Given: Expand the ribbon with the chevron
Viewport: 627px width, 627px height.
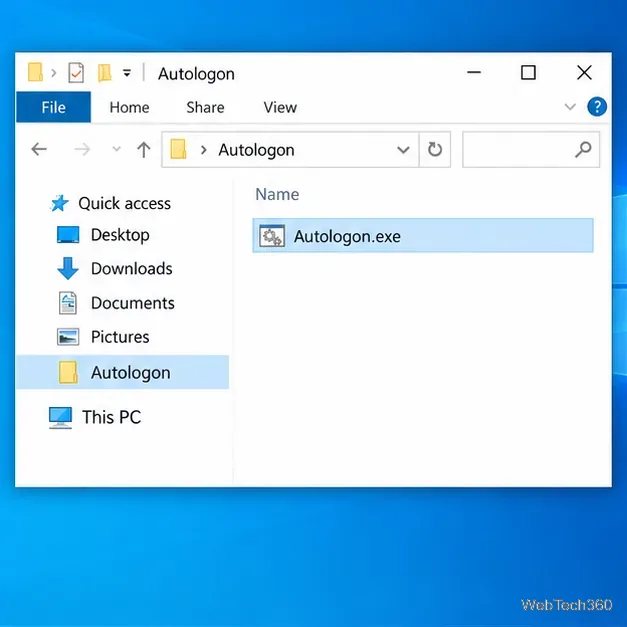Looking at the screenshot, I should coord(570,107).
